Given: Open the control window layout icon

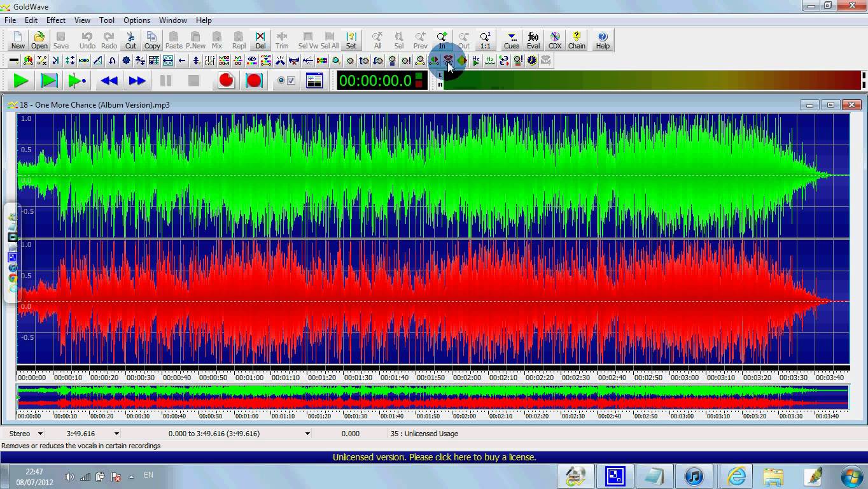Looking at the screenshot, I should 314,81.
